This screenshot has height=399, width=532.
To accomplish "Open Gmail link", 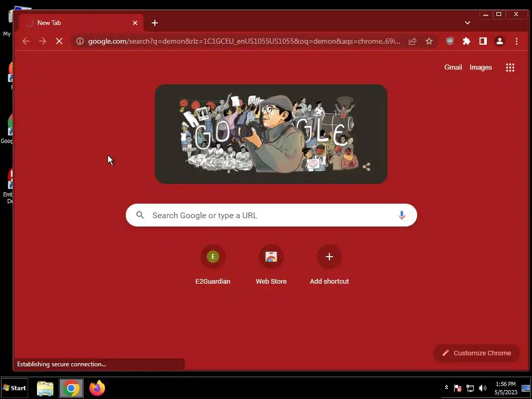I will pyautogui.click(x=453, y=68).
